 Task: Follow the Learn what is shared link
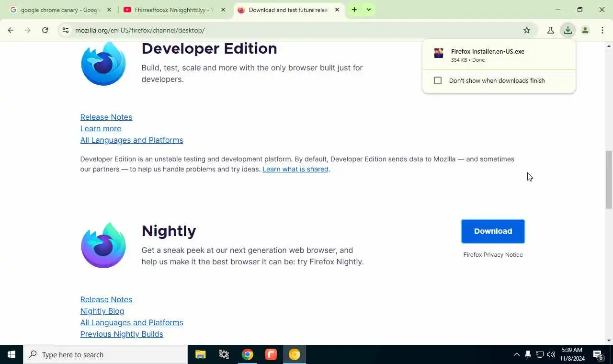295,169
